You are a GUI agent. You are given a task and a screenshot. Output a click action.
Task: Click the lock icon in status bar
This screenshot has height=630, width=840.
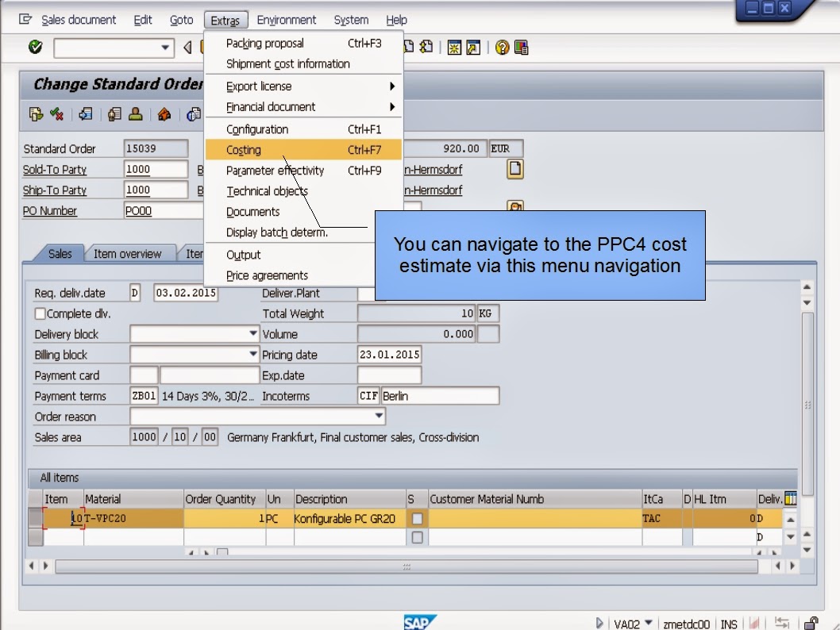tap(811, 623)
